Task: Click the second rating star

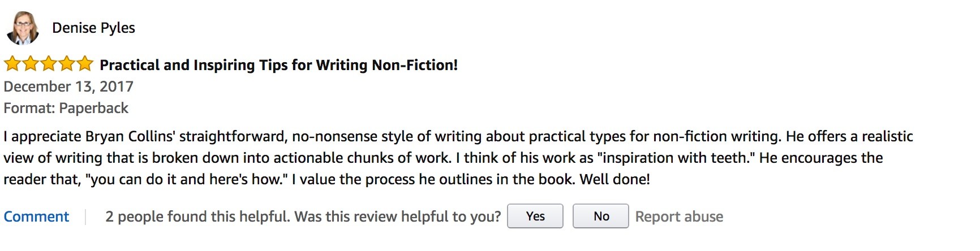Action: coord(31,64)
